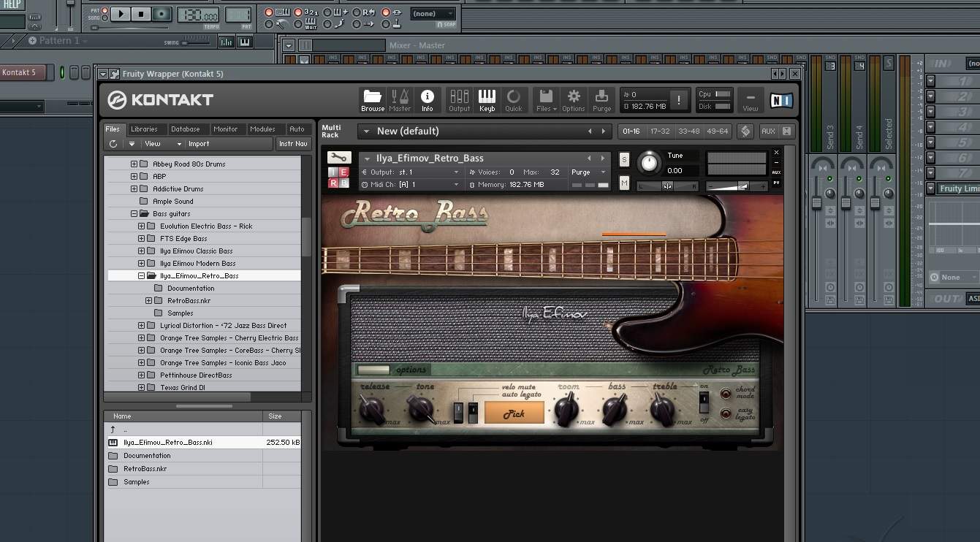Viewport: 980px width, 542px height.
Task: Open the New (default) multi rack dropdown
Action: click(365, 131)
